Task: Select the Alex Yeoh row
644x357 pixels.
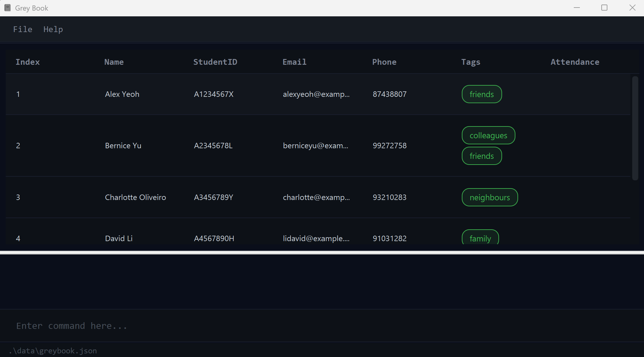Action: (122, 94)
